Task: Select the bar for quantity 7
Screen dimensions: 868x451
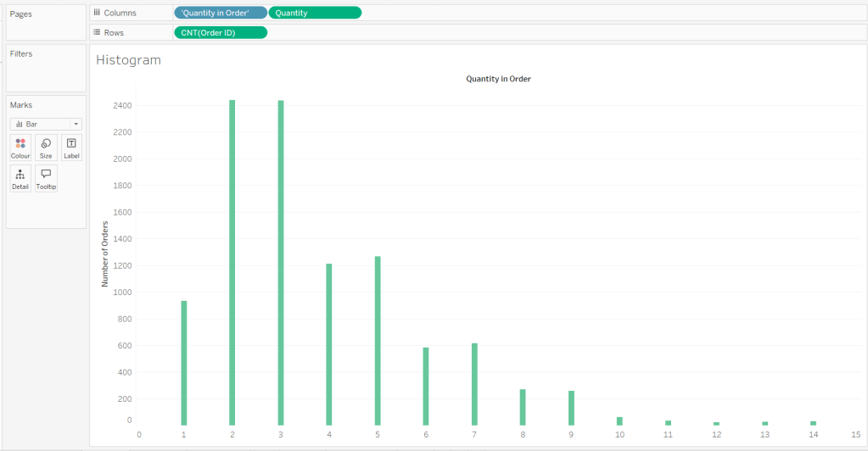Action: 474,384
